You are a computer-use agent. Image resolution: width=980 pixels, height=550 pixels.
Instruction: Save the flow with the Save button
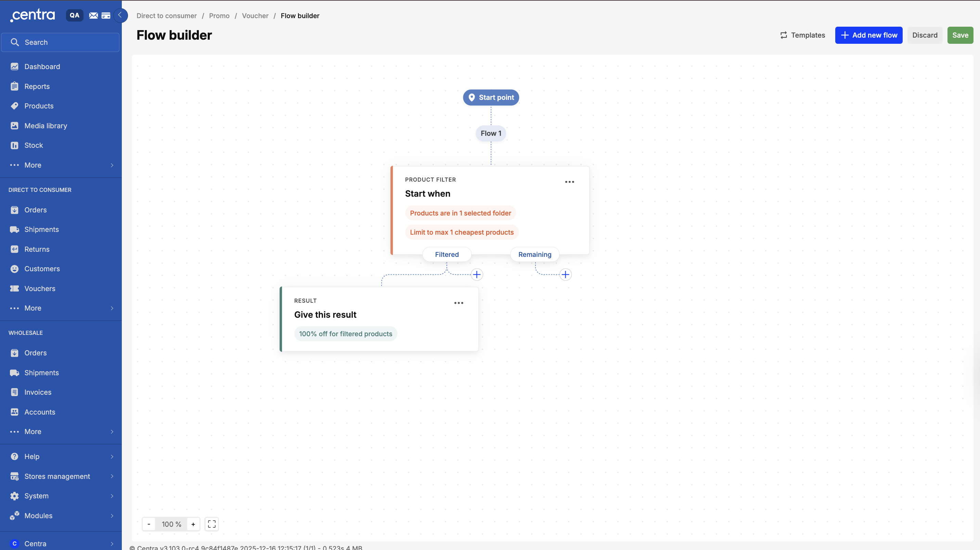point(960,35)
